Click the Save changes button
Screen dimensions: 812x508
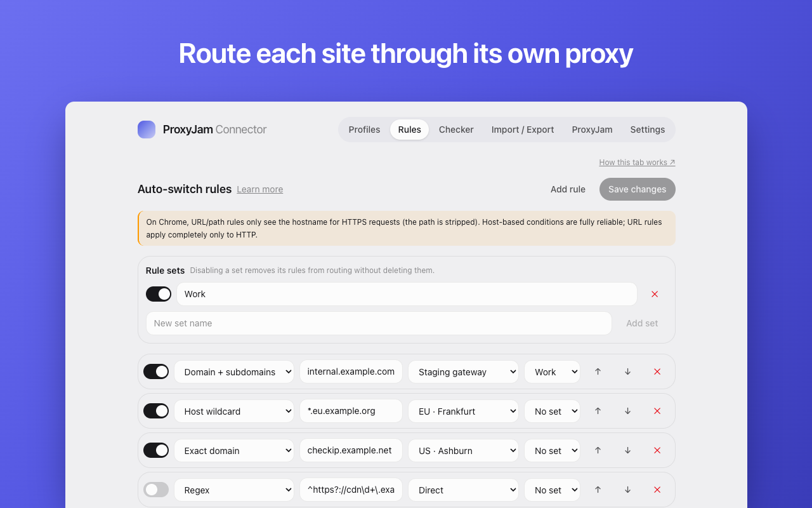point(638,189)
